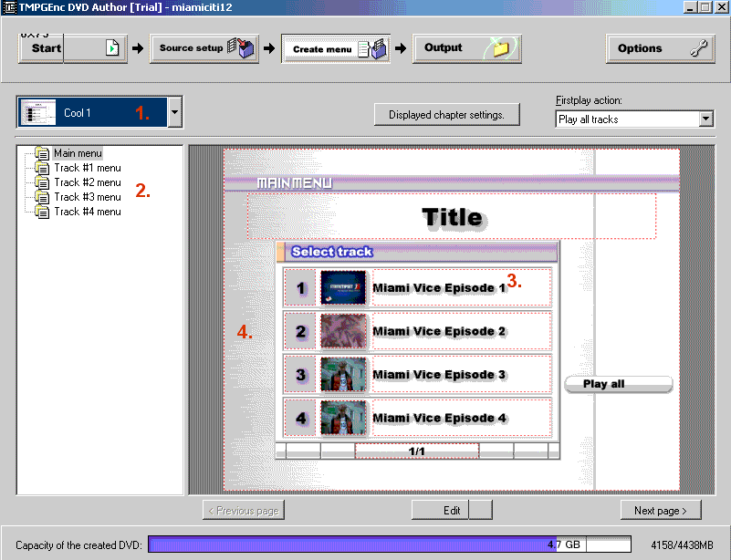The image size is (731, 560).
Task: Click the application icon in the title bar
Action: 9,7
